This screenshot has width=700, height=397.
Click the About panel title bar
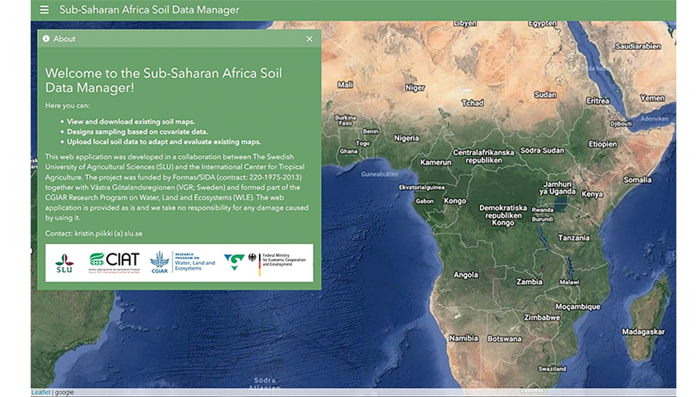click(179, 39)
